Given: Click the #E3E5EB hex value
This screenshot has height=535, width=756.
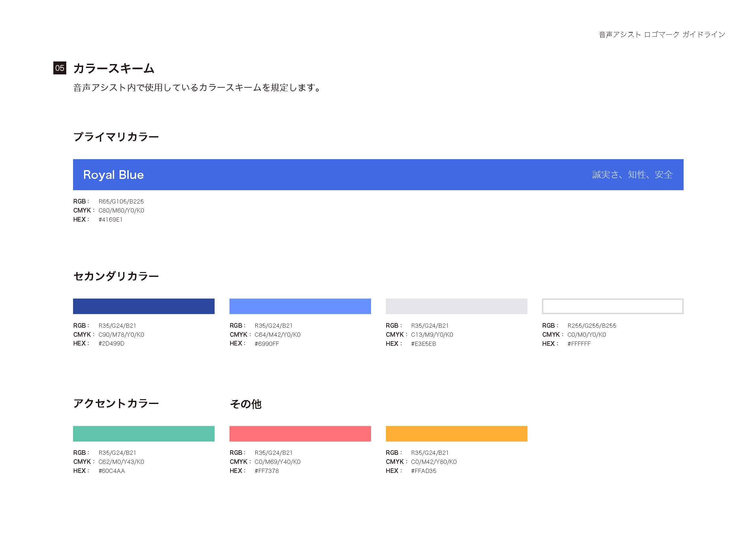Looking at the screenshot, I should 423,344.
